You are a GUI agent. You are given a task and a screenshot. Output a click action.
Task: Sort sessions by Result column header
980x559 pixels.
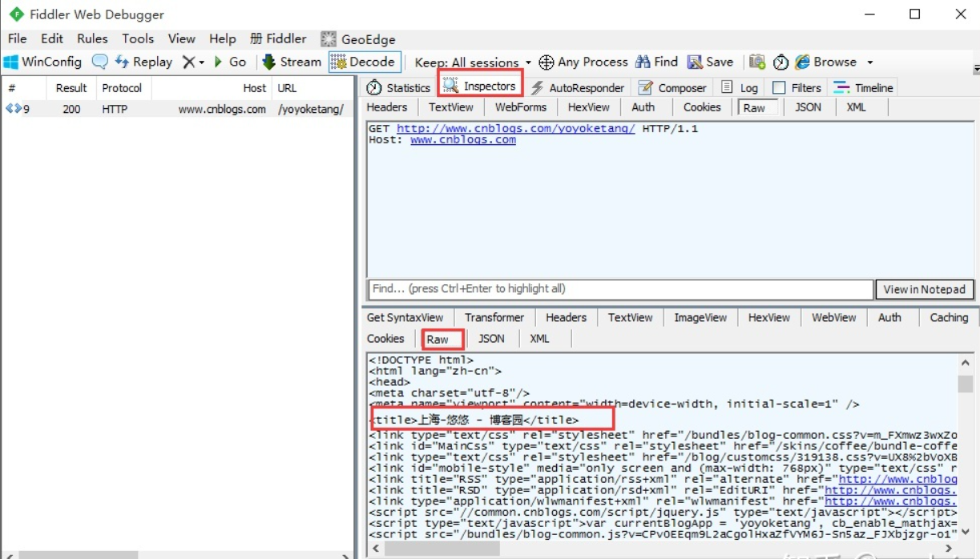pos(71,88)
